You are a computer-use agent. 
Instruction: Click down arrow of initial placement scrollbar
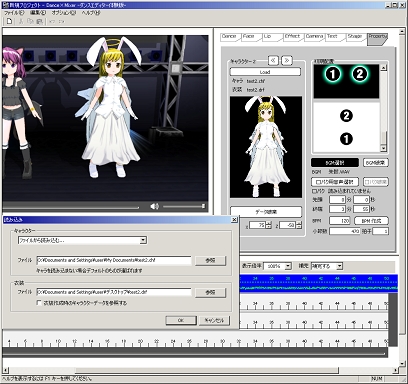[384, 148]
